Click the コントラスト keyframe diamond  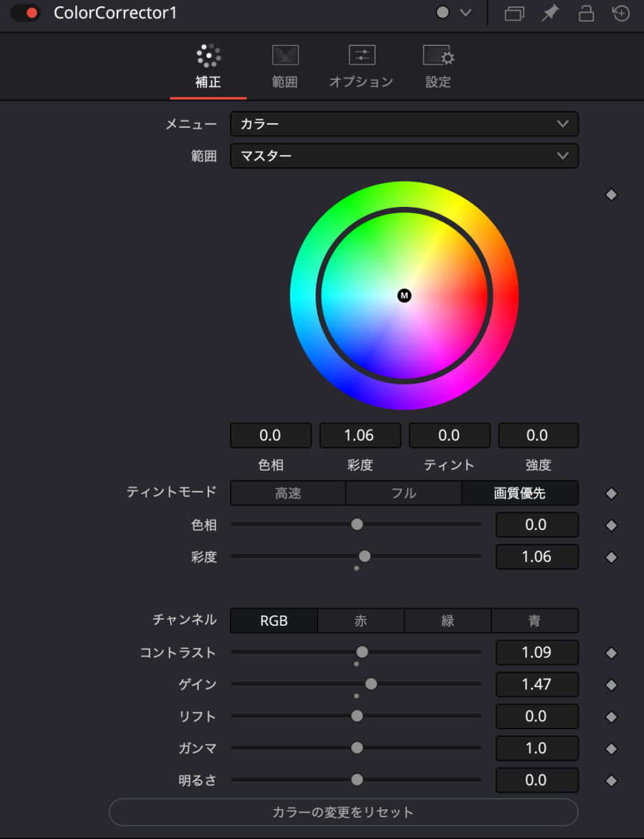tap(611, 653)
